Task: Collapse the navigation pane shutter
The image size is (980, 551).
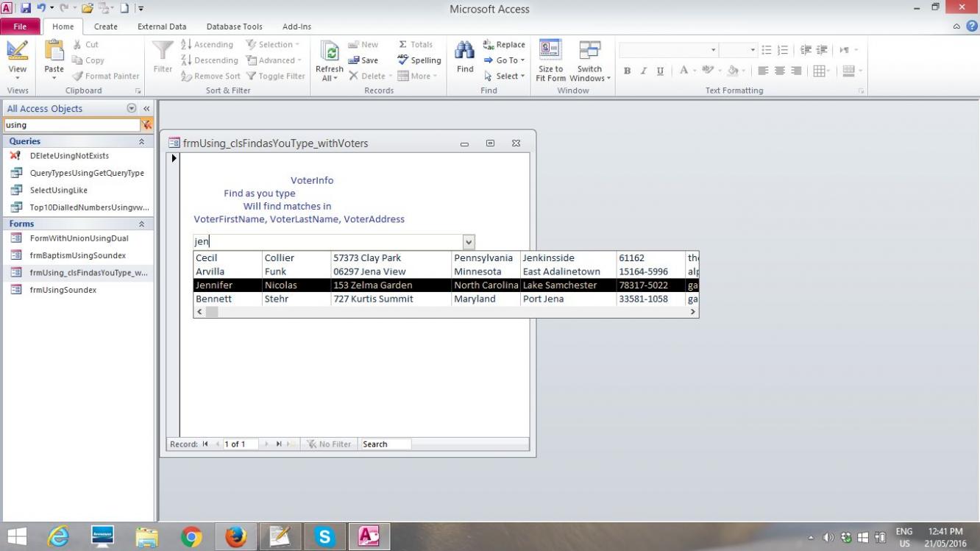Action: 146,108
